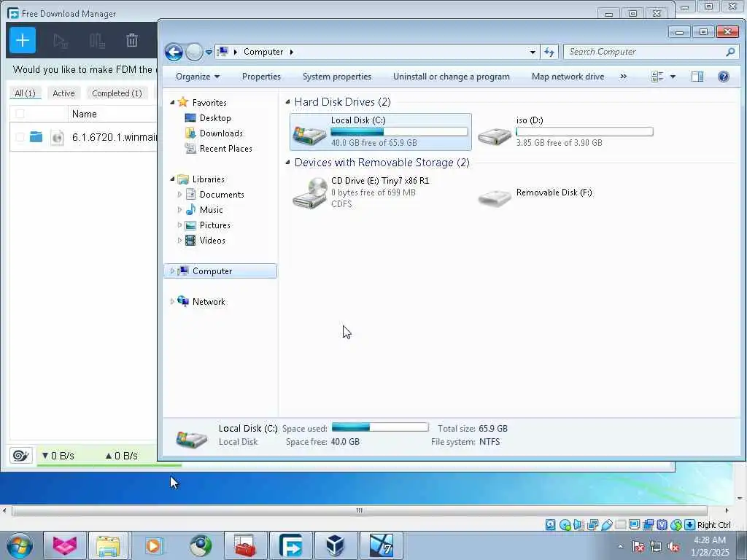The height and width of the screenshot is (560, 747).
Task: Select CD Drive (E:) Tiny7 icon
Action: click(309, 192)
